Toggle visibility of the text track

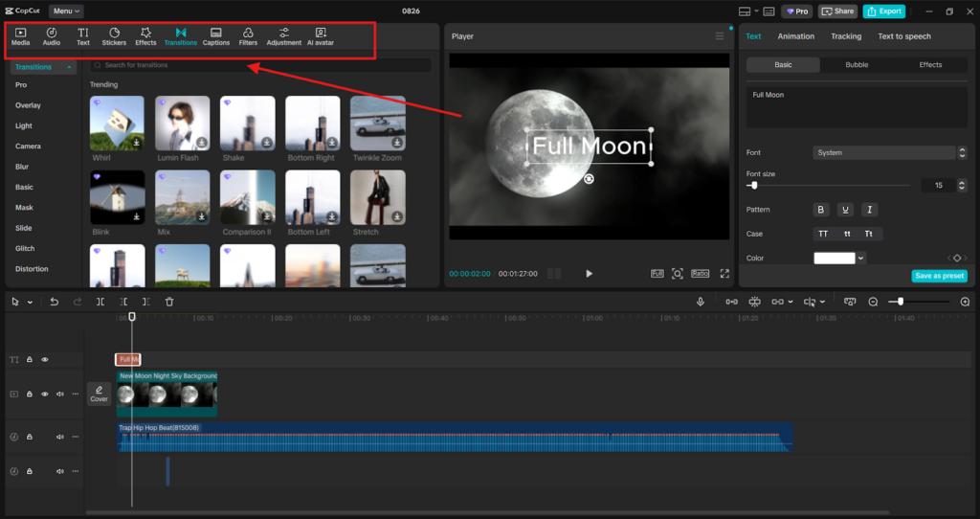[x=44, y=360]
